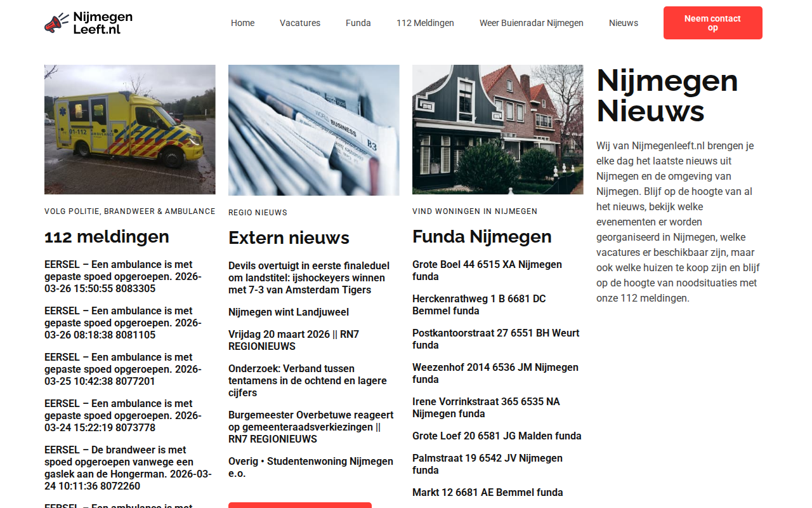Open the Home menu item
Viewport: 812px width, 508px height.
click(x=242, y=23)
